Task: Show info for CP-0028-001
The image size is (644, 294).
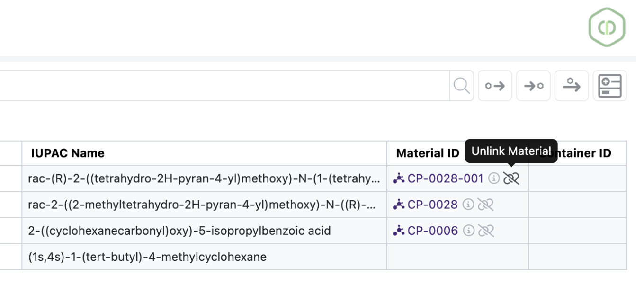Action: pyautogui.click(x=494, y=178)
